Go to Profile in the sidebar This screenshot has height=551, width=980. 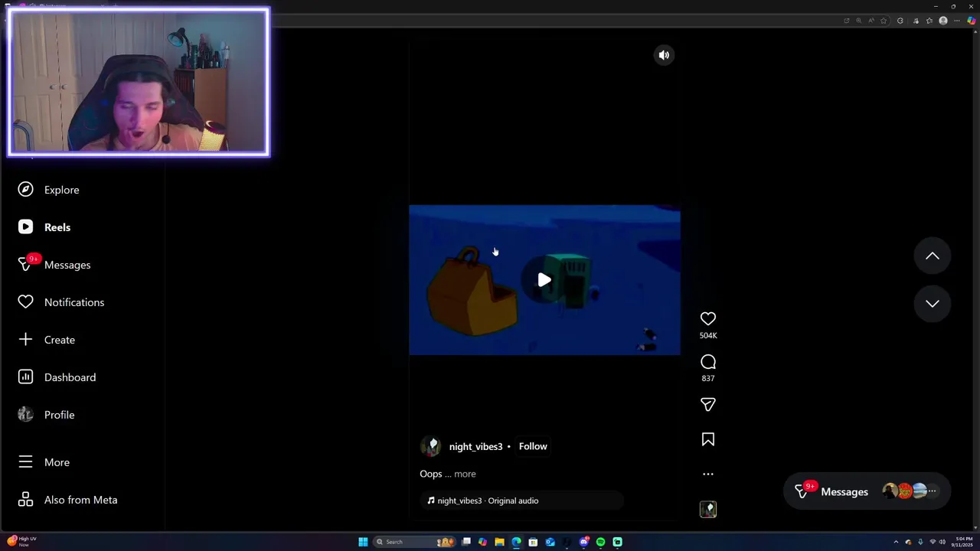click(x=47, y=415)
